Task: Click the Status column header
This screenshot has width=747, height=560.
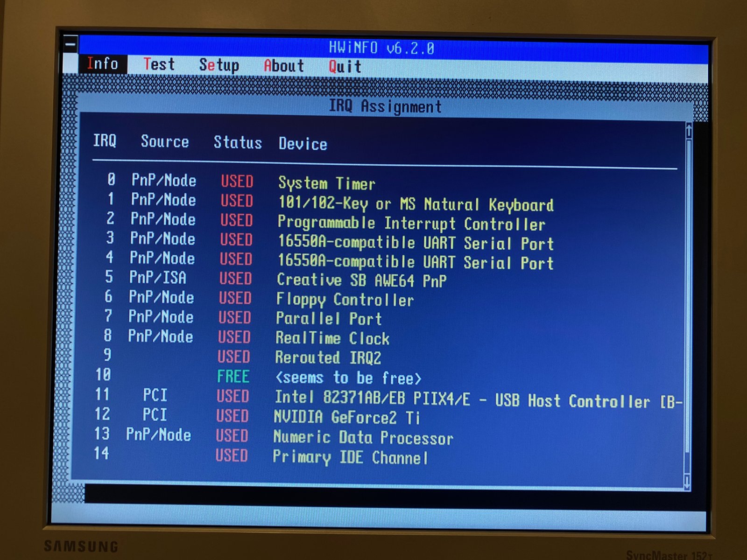Action: pyautogui.click(x=238, y=142)
